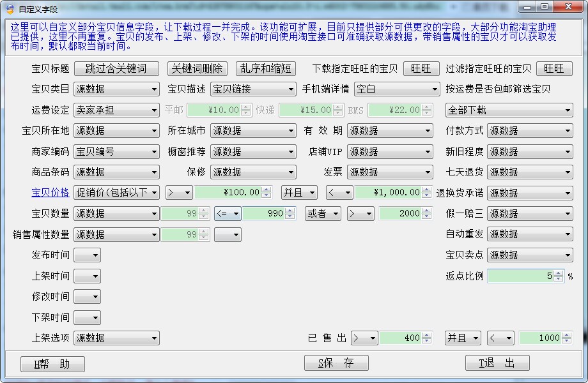Expand the 宝贝类目 dropdown

click(116, 89)
